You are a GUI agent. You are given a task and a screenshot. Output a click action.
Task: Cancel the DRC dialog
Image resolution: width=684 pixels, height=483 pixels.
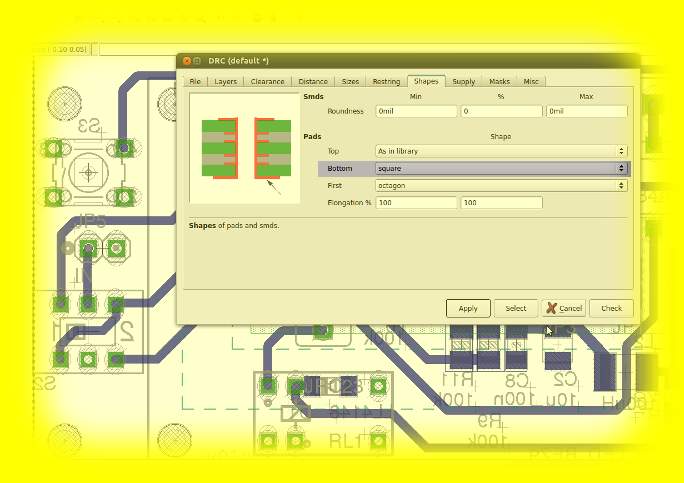(564, 308)
